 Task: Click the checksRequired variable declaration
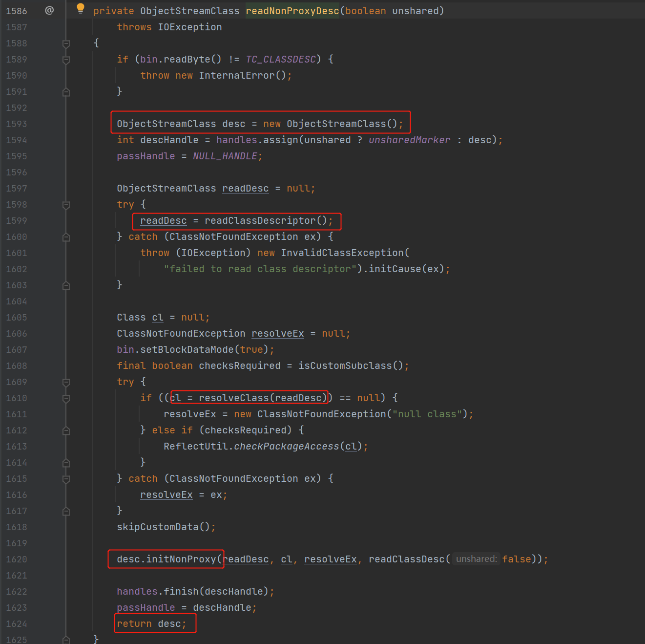pyautogui.click(x=240, y=365)
